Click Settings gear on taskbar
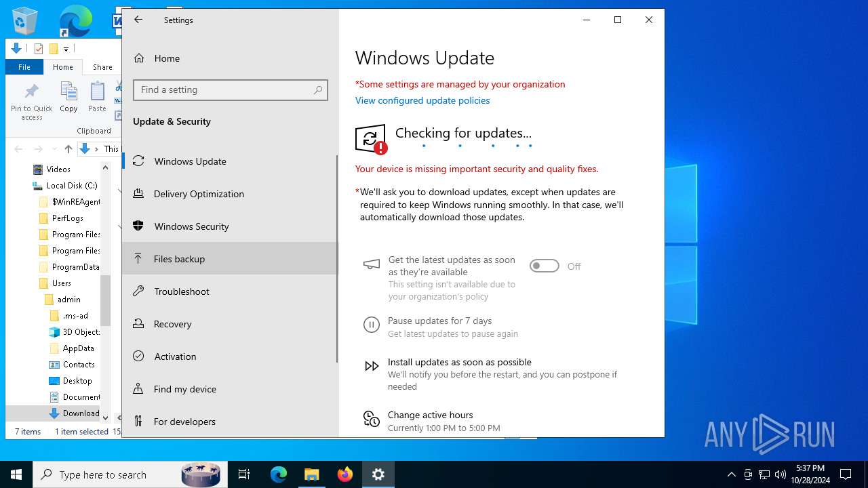Image resolution: width=868 pixels, height=488 pixels. tap(378, 474)
